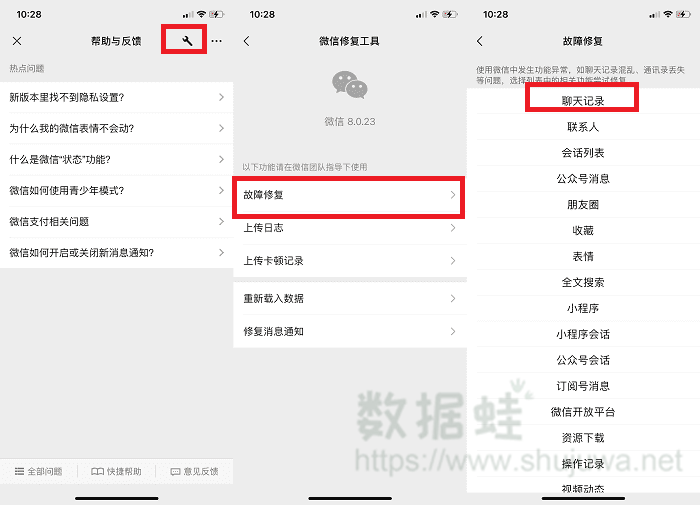The width and height of the screenshot is (700, 505).
Task: Open 修复消息通知 menu entry
Action: pyautogui.click(x=350, y=331)
